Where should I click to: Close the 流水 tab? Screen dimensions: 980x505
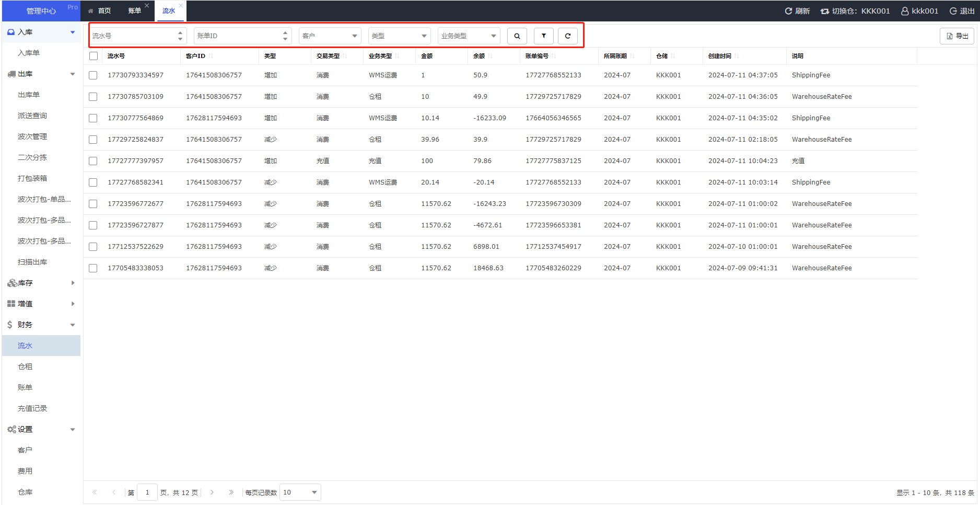[x=181, y=5]
